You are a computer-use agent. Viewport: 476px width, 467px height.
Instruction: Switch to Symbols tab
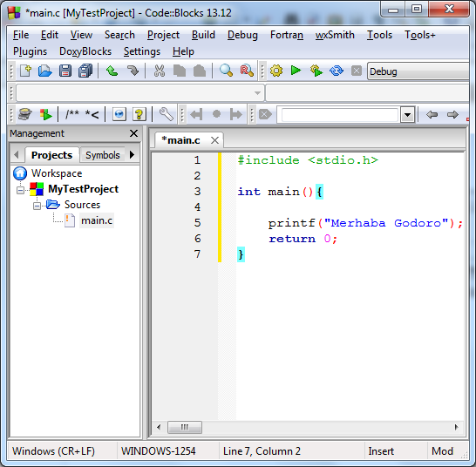tap(103, 155)
